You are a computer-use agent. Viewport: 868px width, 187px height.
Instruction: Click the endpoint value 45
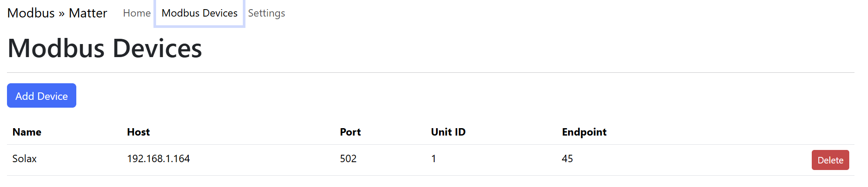pos(567,159)
